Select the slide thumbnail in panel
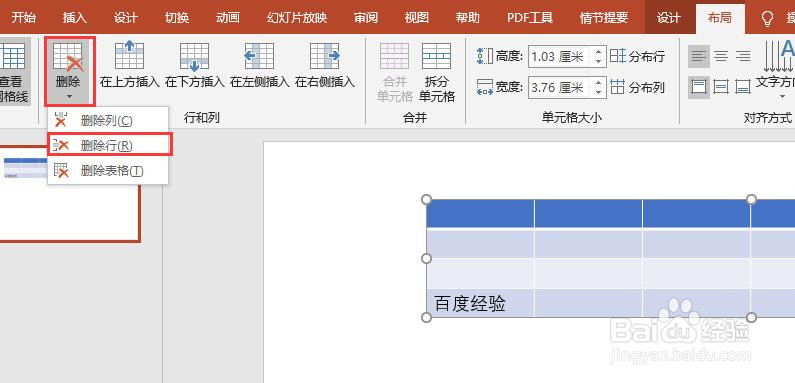The height and width of the screenshot is (383, 795). point(68,193)
